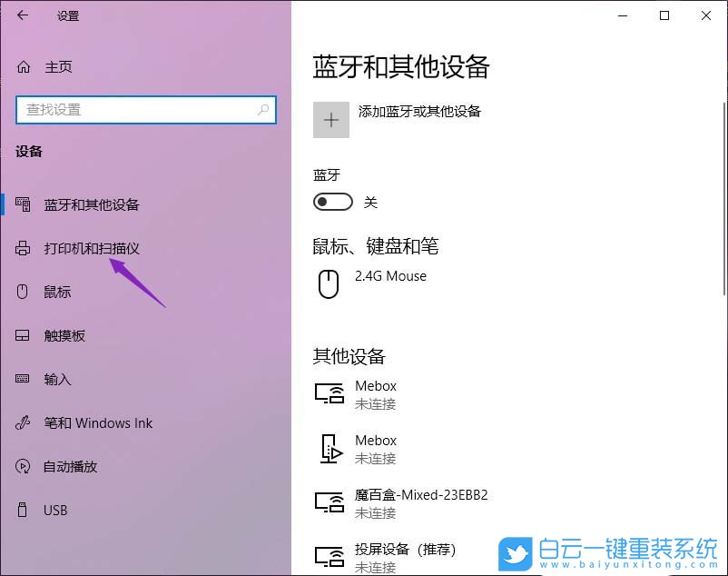728x576 pixels.
Task: Open the USB settings icon
Action: [x=22, y=510]
